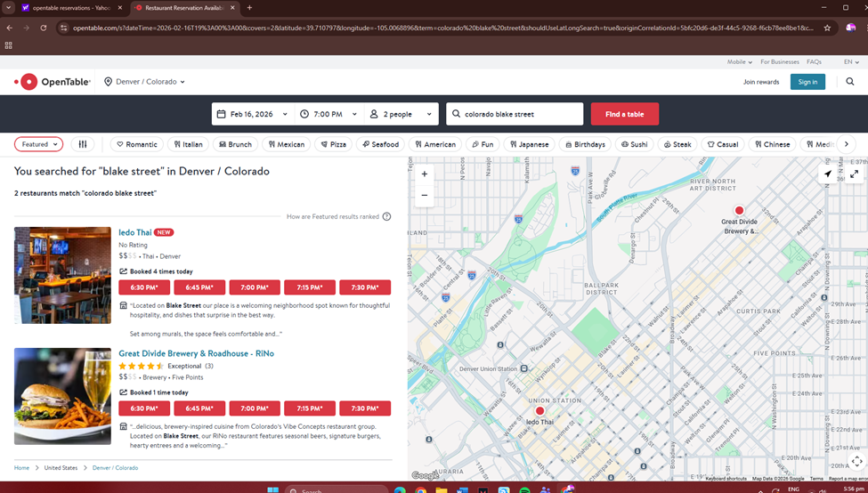The image size is (868, 493).
Task: Open File Explorer from taskbar
Action: tap(442, 489)
